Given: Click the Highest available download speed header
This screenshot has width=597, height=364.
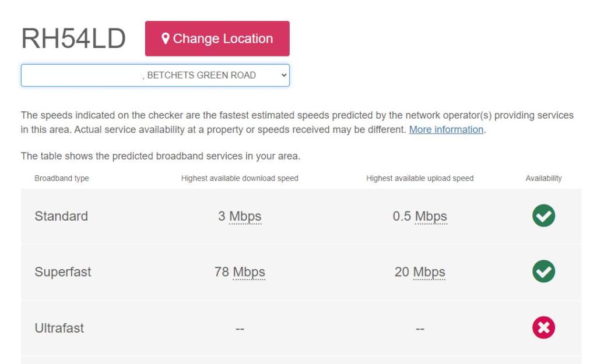Looking at the screenshot, I should (240, 178).
